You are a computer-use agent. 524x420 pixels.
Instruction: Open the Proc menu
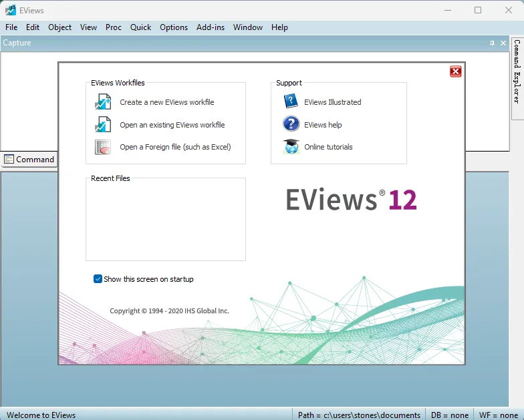pyautogui.click(x=114, y=27)
